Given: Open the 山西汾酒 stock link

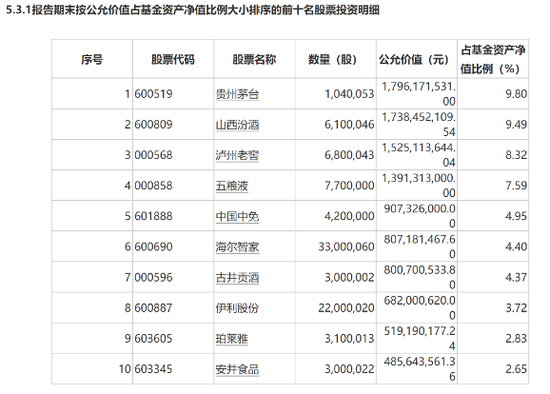Looking at the screenshot, I should [x=237, y=125].
